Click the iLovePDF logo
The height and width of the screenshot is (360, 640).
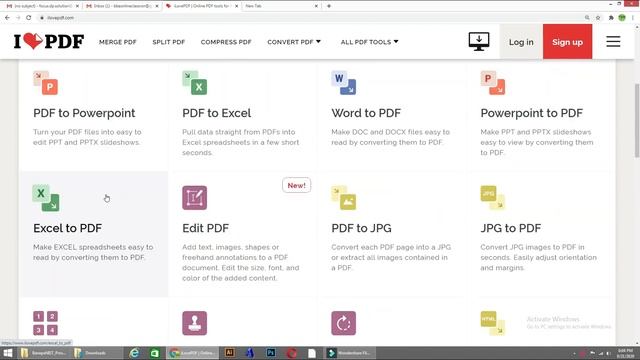[x=49, y=41]
